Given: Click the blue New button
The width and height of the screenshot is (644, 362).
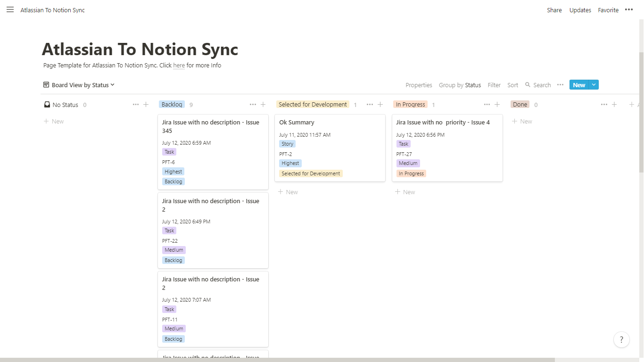Looking at the screenshot, I should pyautogui.click(x=579, y=85).
